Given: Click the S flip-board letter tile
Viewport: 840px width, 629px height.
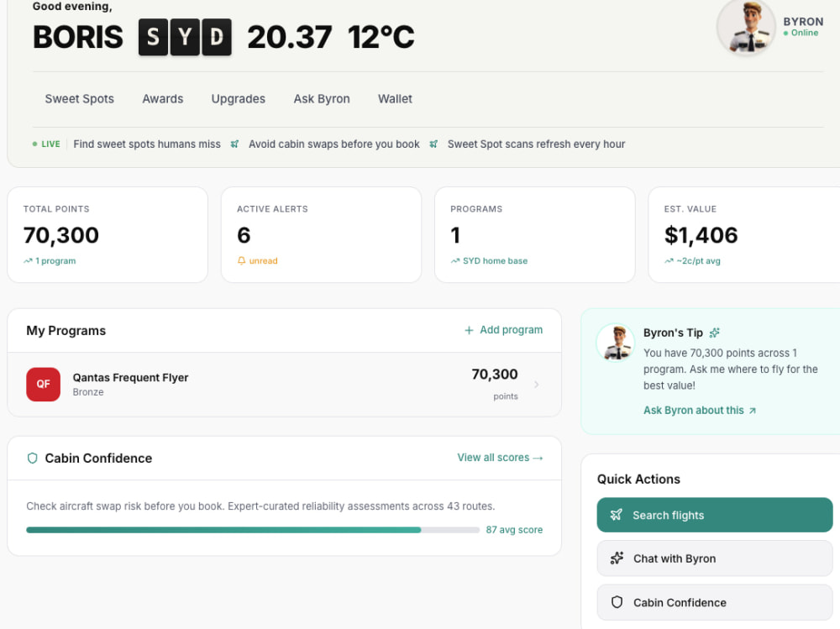Looking at the screenshot, I should [x=153, y=37].
